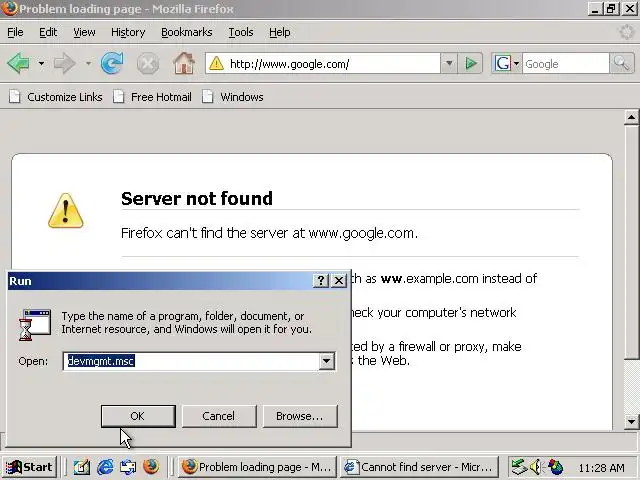Close the Run dialog with X
Image resolution: width=640 pixels, height=480 pixels.
click(339, 280)
